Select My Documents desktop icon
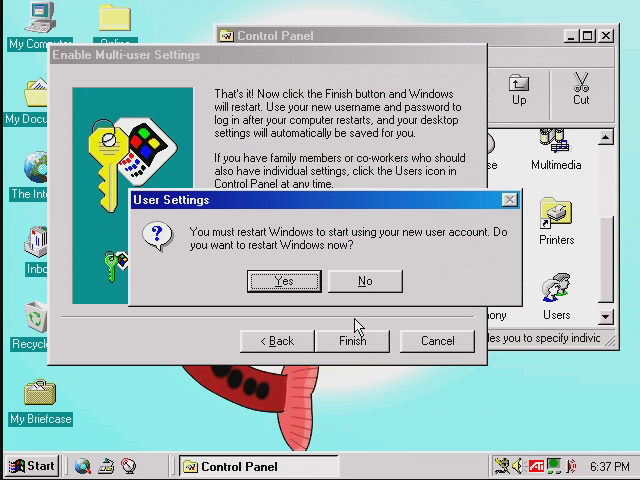Viewport: 640px width, 480px height. (x=27, y=102)
